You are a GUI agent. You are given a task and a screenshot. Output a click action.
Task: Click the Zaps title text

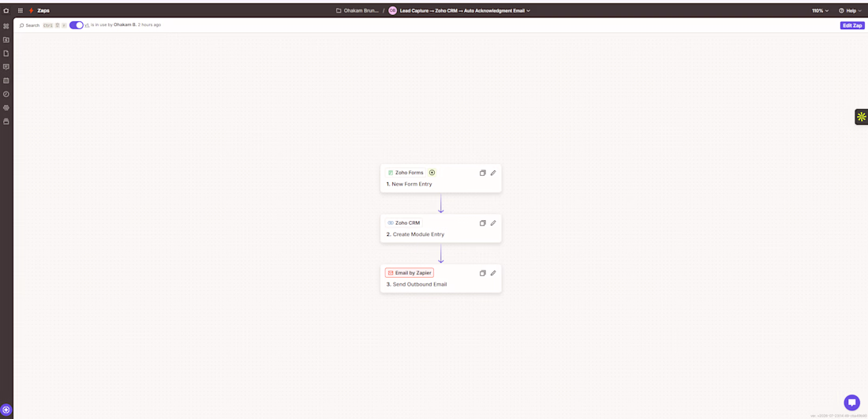point(43,10)
